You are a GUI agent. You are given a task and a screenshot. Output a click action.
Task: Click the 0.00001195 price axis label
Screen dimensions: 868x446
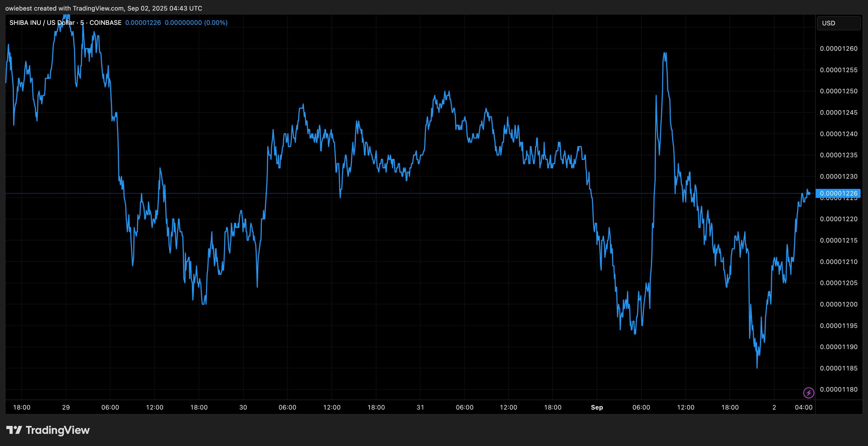tap(839, 326)
